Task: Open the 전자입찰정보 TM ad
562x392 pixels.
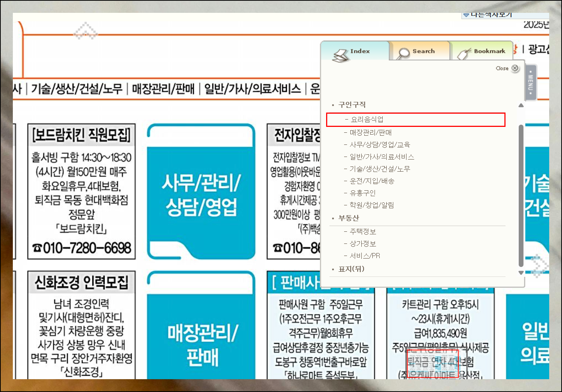Action: tap(294, 191)
